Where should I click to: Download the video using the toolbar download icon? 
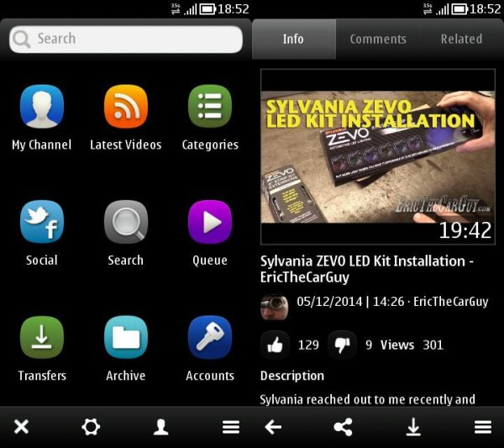[x=413, y=427]
